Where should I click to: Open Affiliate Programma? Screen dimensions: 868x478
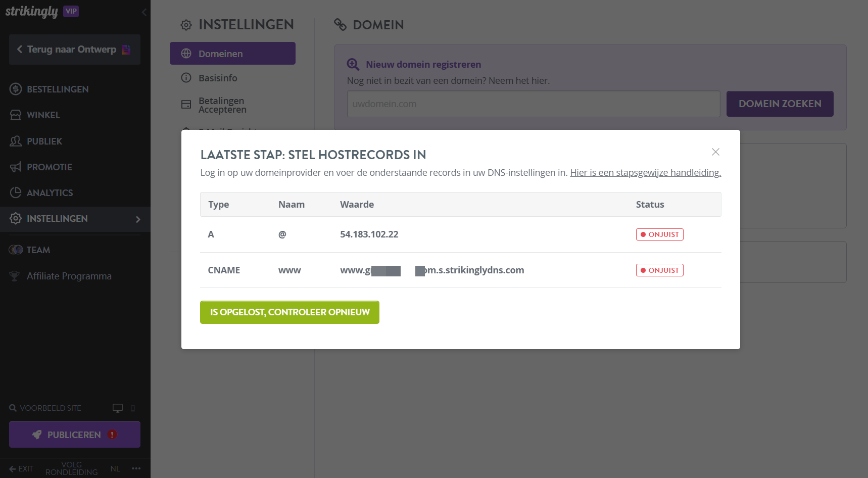(x=69, y=276)
